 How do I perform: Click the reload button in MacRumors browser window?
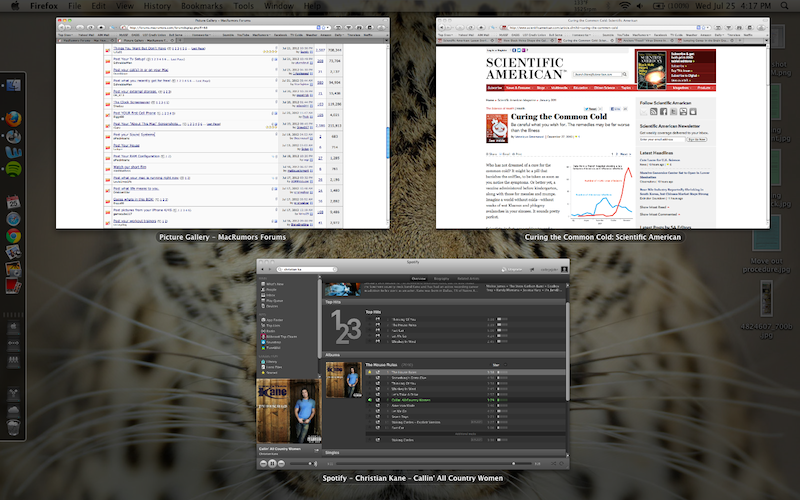coord(90,28)
